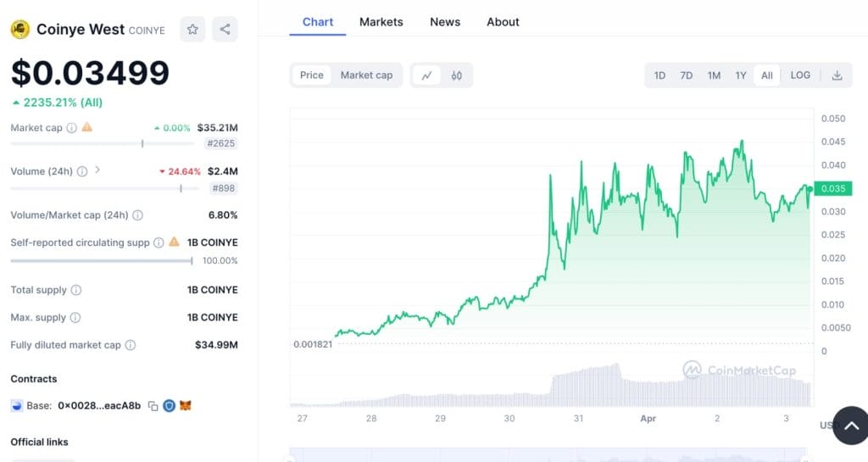Toggle chart to Market cap

[366, 75]
